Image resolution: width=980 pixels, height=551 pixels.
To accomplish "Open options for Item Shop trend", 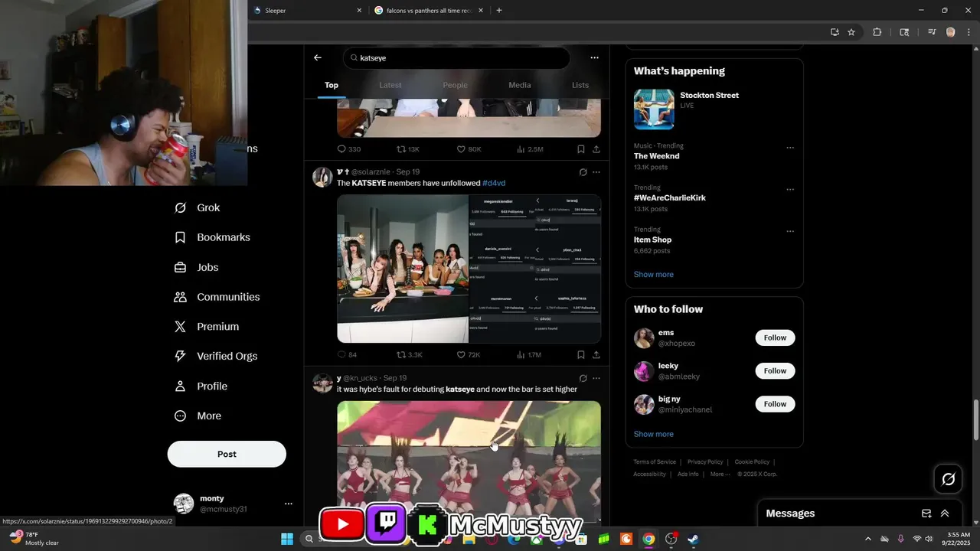I will click(790, 231).
